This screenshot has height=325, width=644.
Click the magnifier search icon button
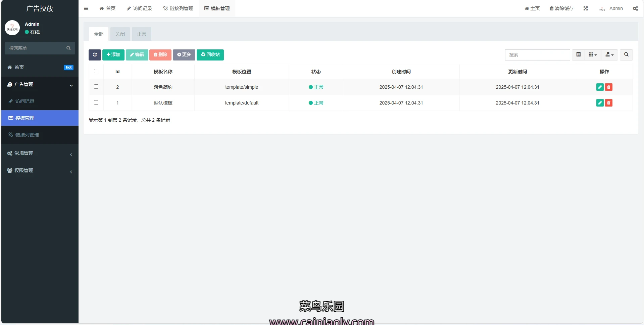coord(626,55)
